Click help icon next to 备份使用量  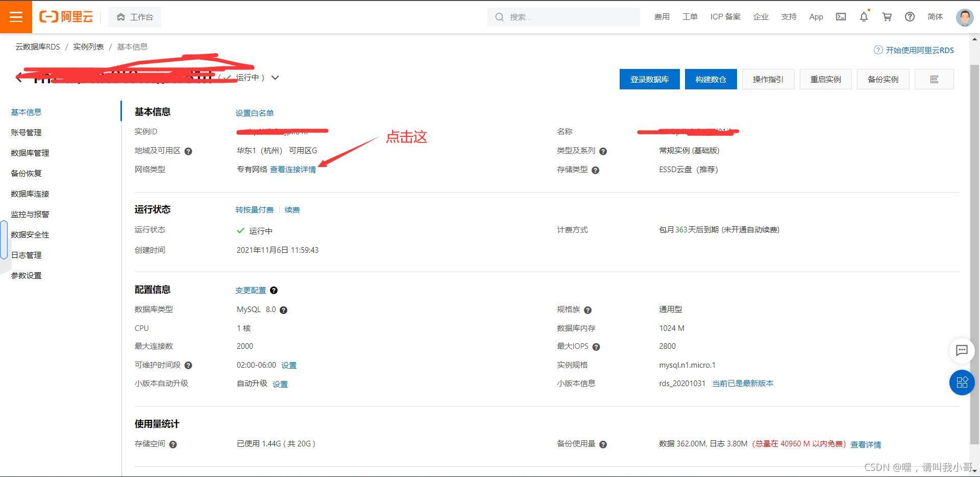coord(603,444)
